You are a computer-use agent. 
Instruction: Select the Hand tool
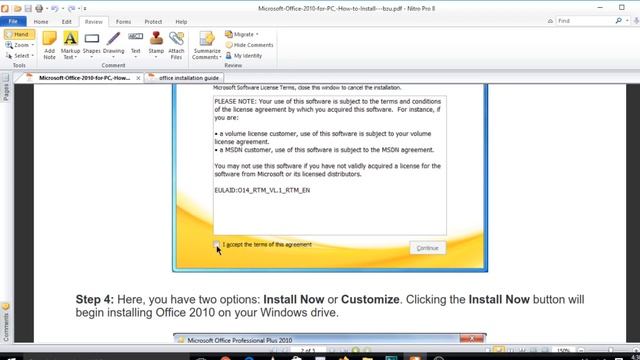(x=19, y=34)
